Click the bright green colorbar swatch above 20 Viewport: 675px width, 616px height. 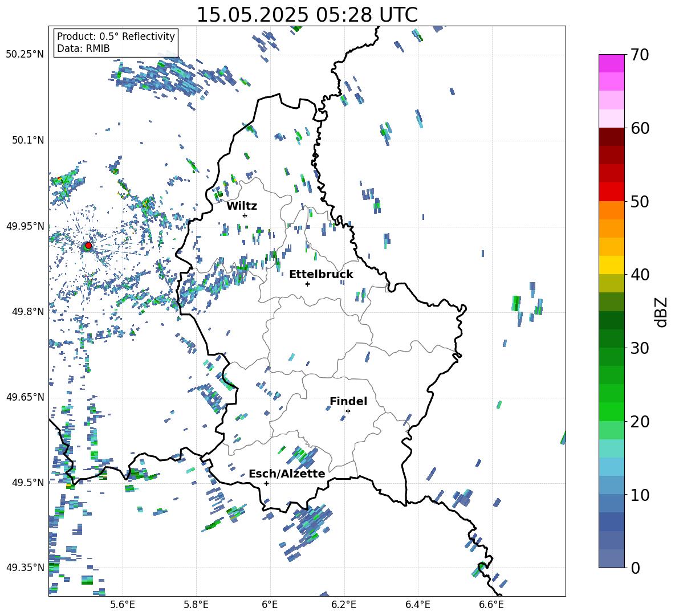click(611, 411)
